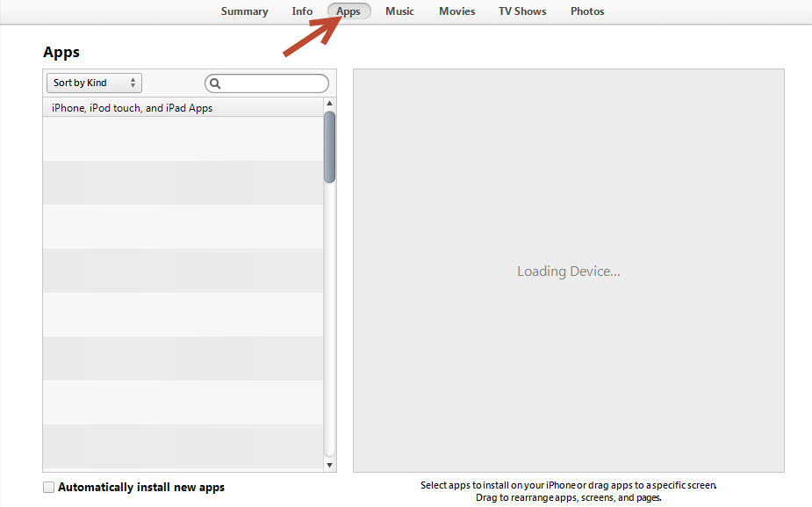Switch to the Info tab

coord(302,11)
